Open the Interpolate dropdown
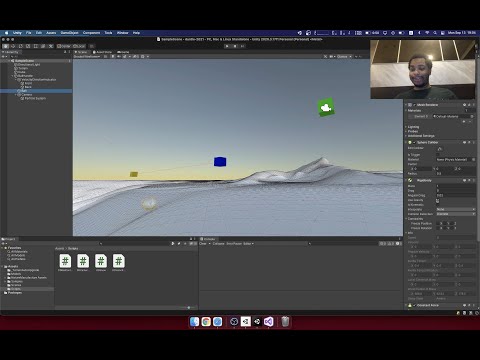 click(x=456, y=209)
